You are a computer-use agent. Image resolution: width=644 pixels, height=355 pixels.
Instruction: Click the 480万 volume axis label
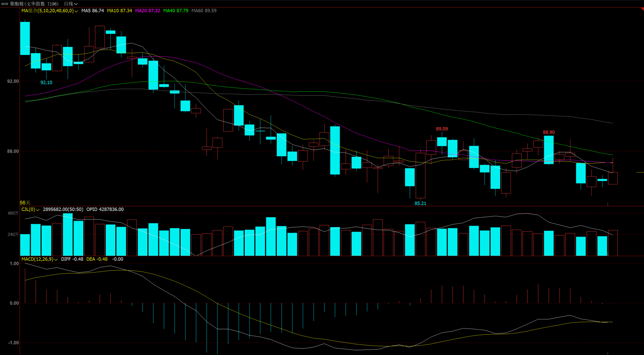tap(13, 214)
